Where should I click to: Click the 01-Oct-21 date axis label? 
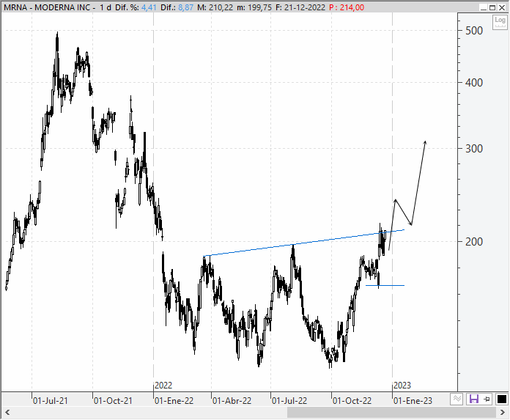[x=113, y=400]
